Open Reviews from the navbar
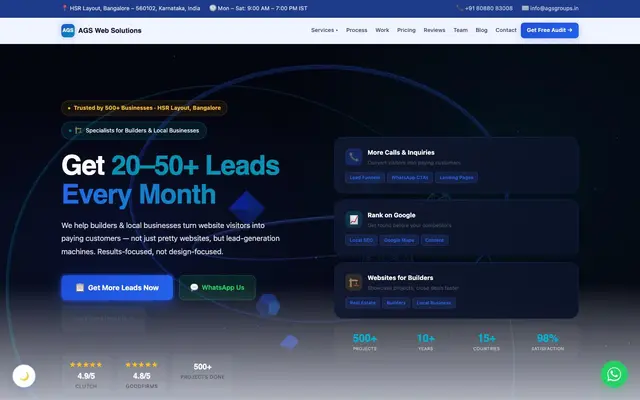The image size is (640, 400). pos(434,30)
